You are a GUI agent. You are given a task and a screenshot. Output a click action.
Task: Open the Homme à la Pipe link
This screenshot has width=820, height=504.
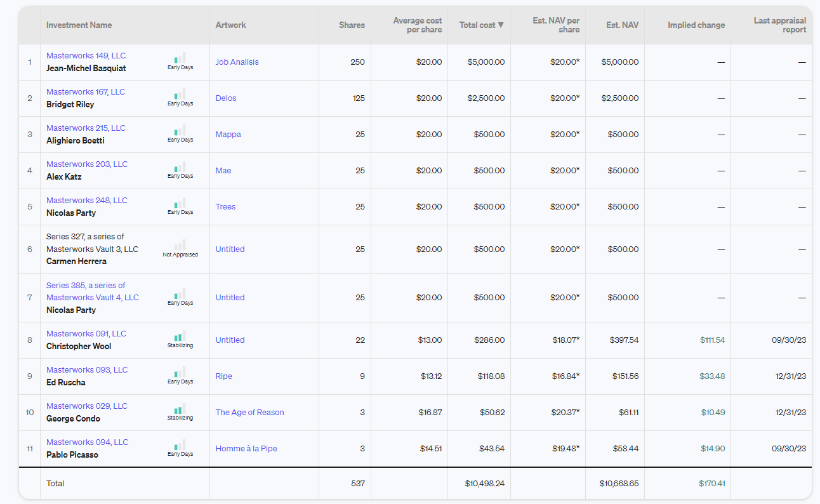[x=246, y=448]
